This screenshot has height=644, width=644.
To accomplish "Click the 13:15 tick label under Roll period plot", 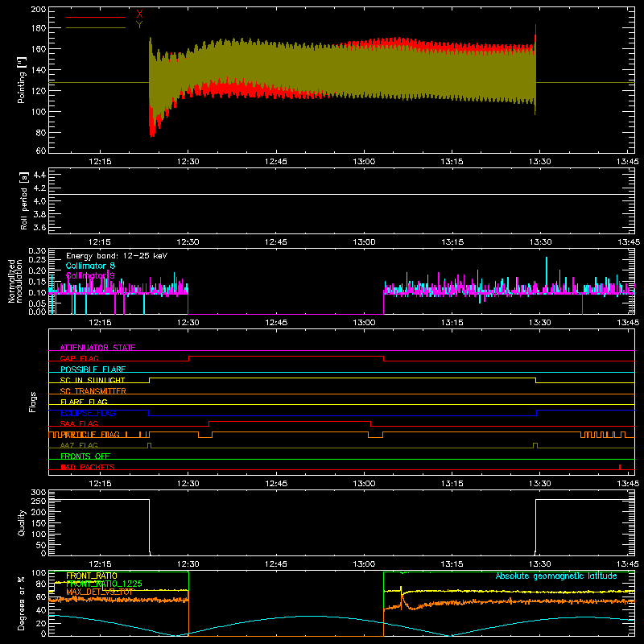I will [x=452, y=242].
